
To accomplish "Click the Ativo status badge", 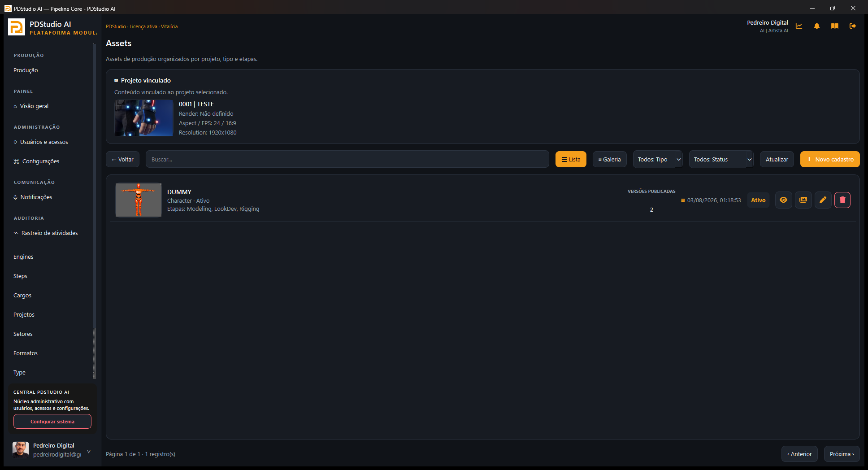I will pyautogui.click(x=758, y=200).
